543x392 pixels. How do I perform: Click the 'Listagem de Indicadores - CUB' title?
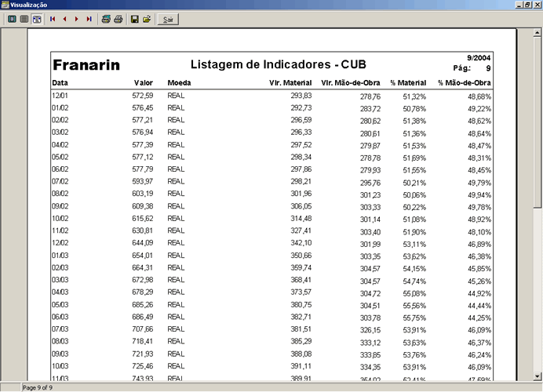coord(278,64)
